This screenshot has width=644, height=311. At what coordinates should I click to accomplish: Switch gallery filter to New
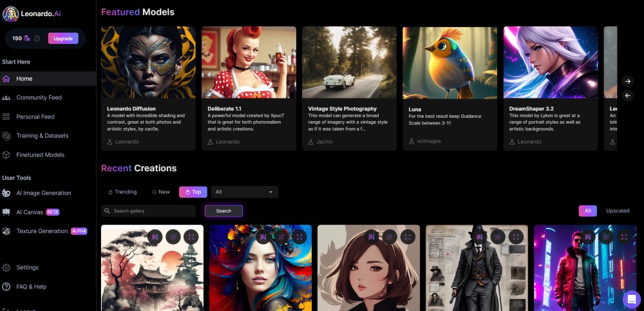coord(161,192)
